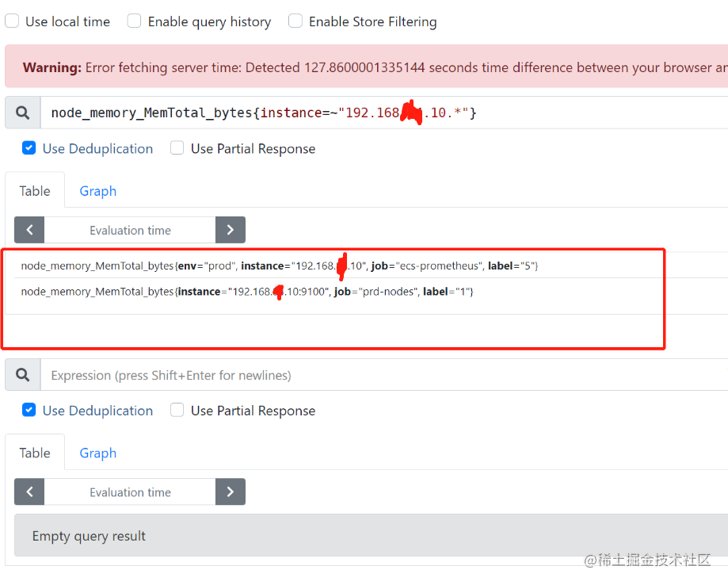Enable the Use local time checkbox

tap(12, 21)
